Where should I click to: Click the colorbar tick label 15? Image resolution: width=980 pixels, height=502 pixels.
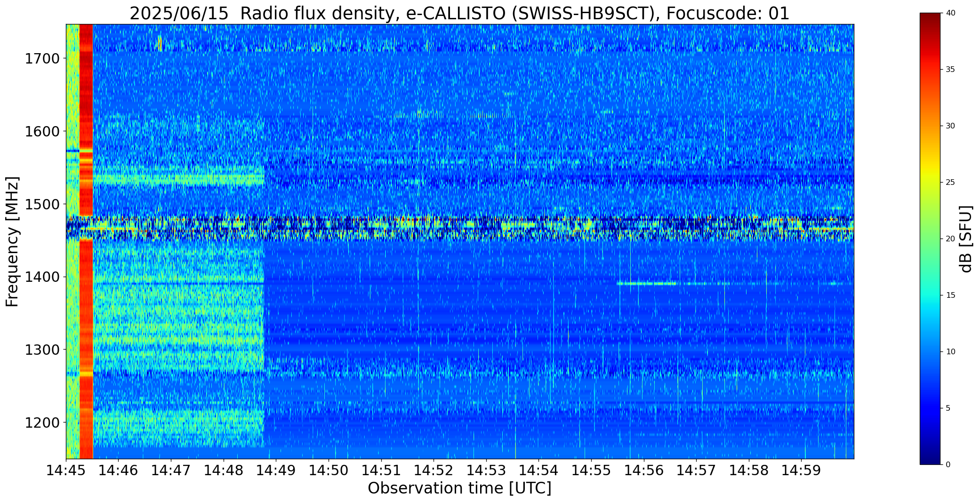point(950,295)
